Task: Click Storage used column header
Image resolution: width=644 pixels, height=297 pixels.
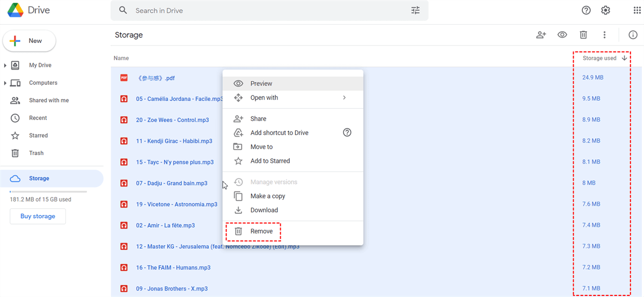Action: [599, 58]
